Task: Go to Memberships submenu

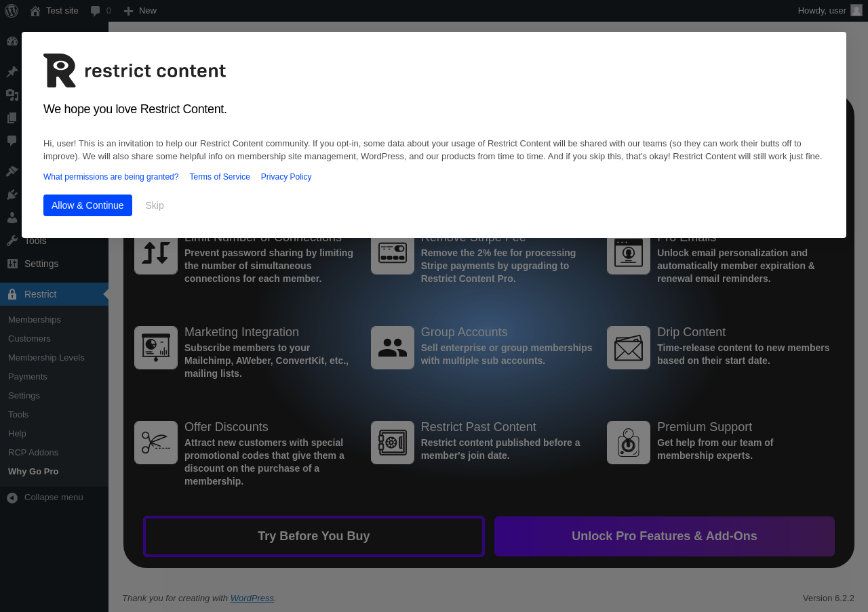Action: (35, 320)
